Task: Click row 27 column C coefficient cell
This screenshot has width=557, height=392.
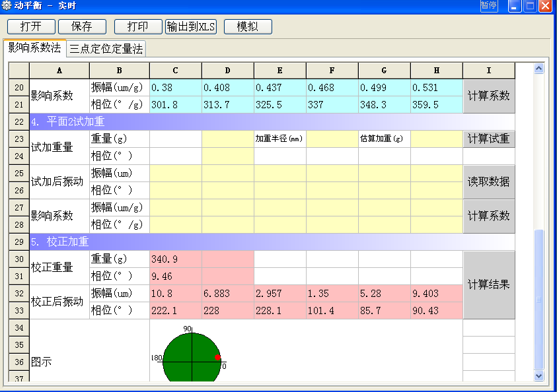Action: 176,207
